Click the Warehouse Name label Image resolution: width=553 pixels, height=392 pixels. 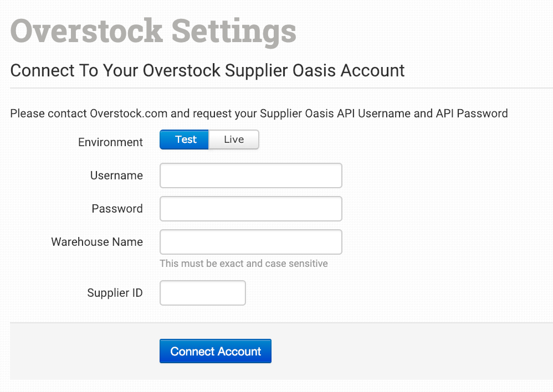tap(97, 242)
